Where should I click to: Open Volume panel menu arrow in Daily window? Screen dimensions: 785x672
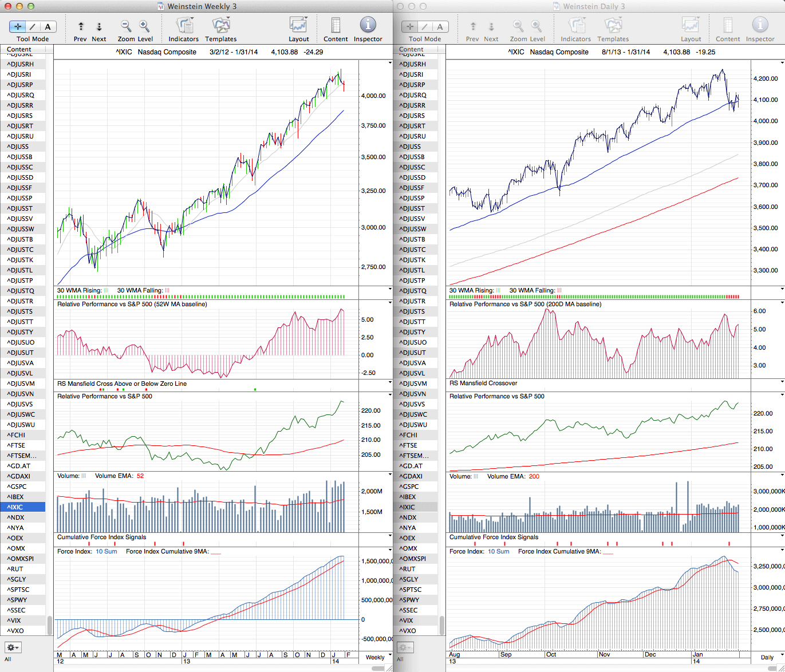click(x=782, y=475)
